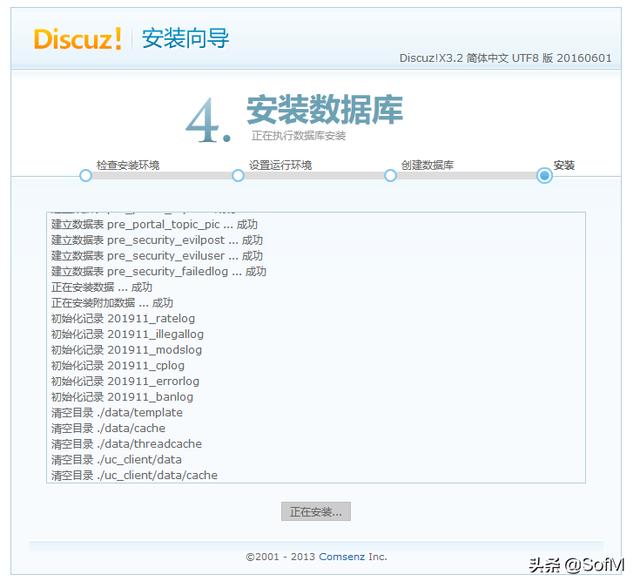Click the 201911_errorlog log entry
The image size is (640, 588).
125,381
